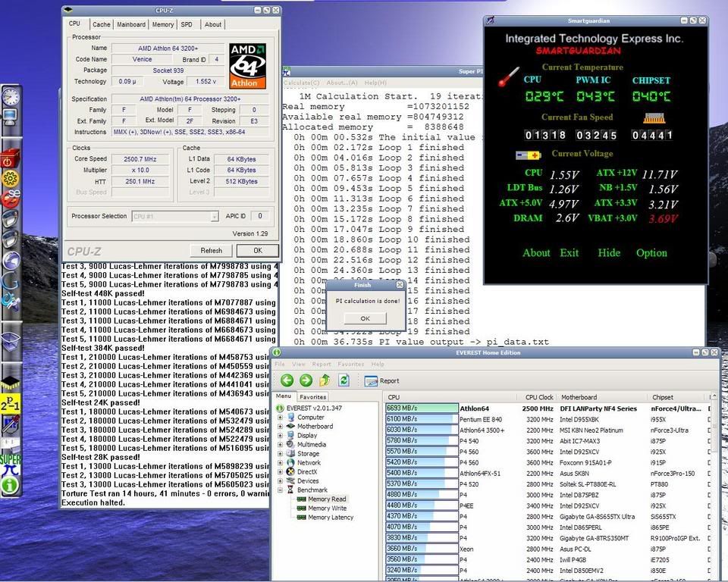Open the File menu in EVEREST
Viewport: 728px width, 582px height.
click(280, 365)
